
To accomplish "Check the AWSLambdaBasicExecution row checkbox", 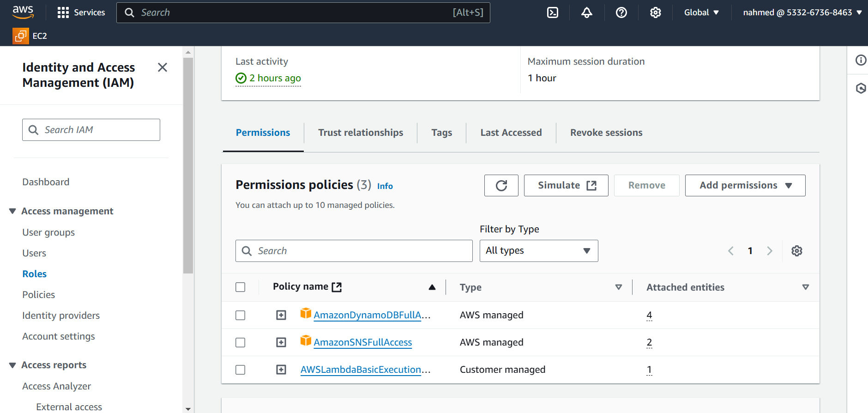I will [x=240, y=370].
